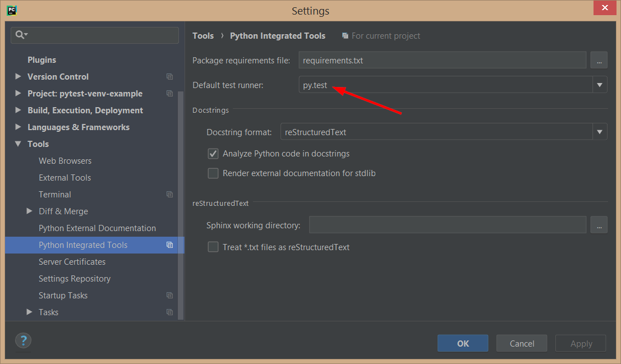Collapse the Tools tree section
Viewport: 621px width, 364px height.
click(18, 144)
